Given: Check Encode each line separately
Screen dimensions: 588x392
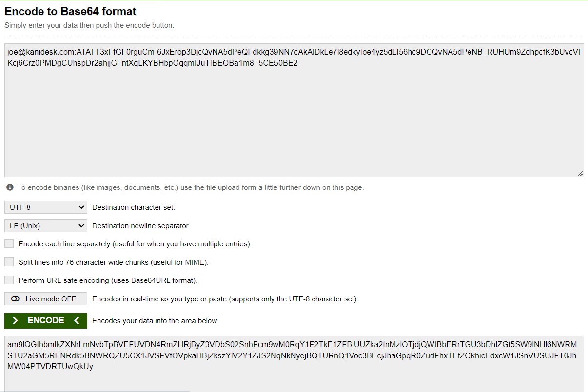Looking at the screenshot, I should click(x=9, y=243).
